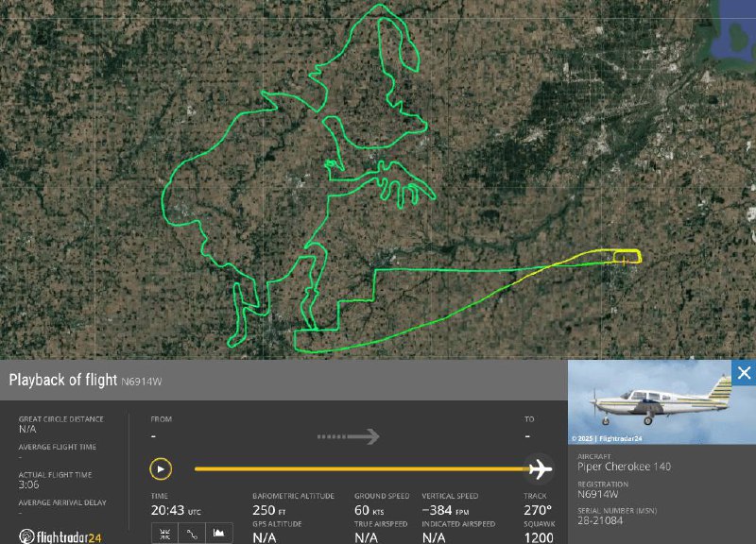Click the 20:43 UTC time readout
The width and height of the screenshot is (756, 544).
tap(176, 510)
